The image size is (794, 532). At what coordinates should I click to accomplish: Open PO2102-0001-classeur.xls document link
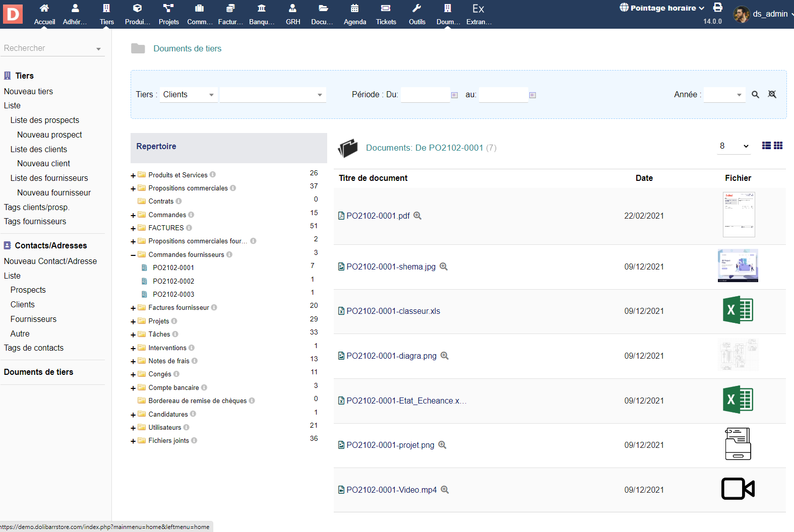click(x=393, y=311)
